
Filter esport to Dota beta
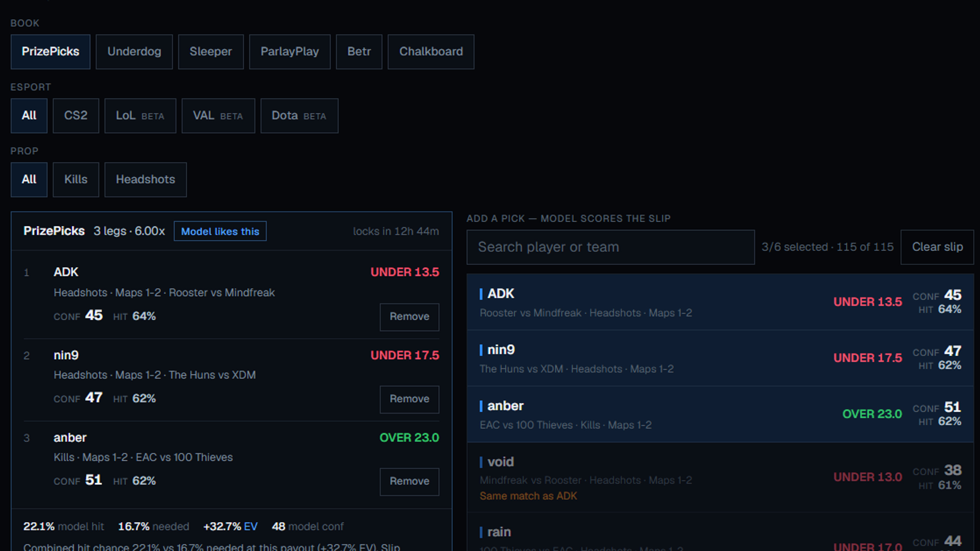(x=299, y=116)
